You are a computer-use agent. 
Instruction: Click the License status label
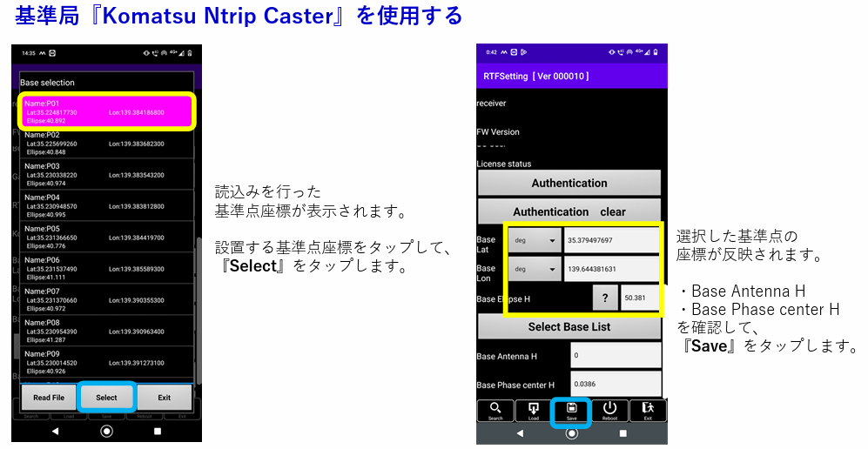[x=504, y=164]
